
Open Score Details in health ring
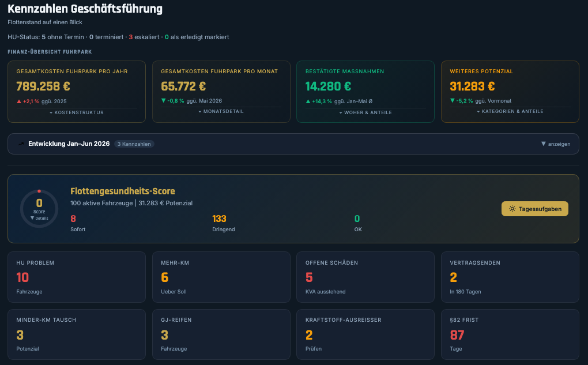pos(39,219)
